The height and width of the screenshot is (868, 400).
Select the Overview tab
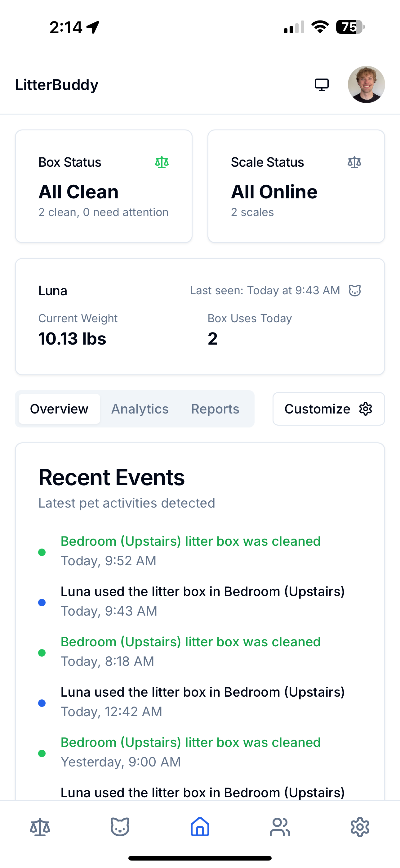59,409
